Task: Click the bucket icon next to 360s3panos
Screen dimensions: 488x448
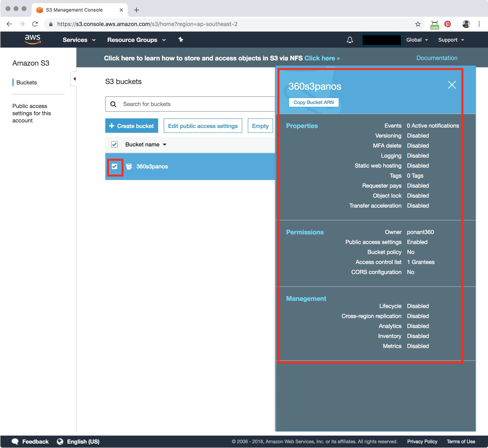Action: pyautogui.click(x=129, y=166)
